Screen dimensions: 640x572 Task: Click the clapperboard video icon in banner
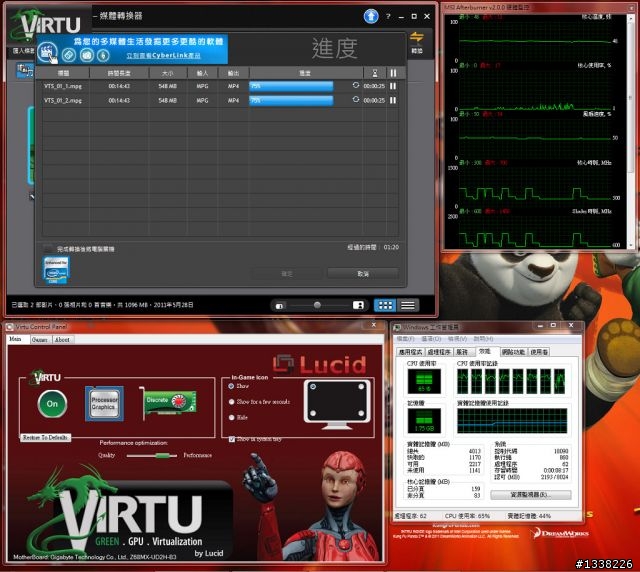click(x=47, y=53)
